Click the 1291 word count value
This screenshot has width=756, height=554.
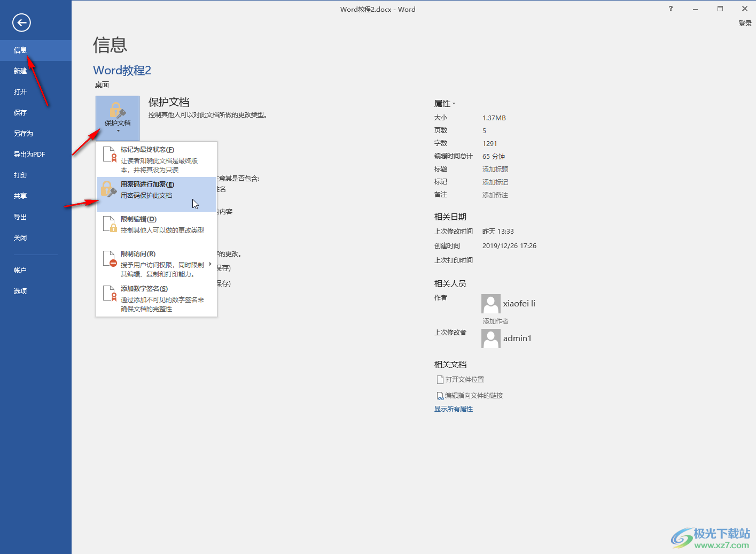[x=490, y=144]
